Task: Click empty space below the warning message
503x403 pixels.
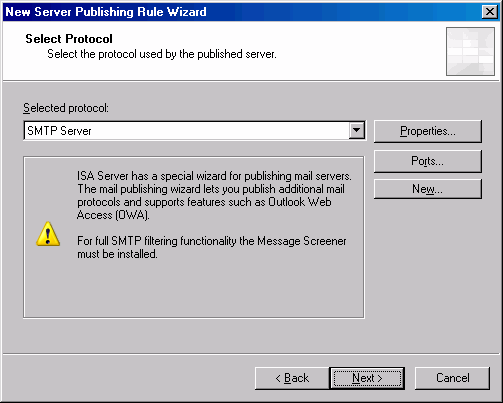Action: pos(194,289)
